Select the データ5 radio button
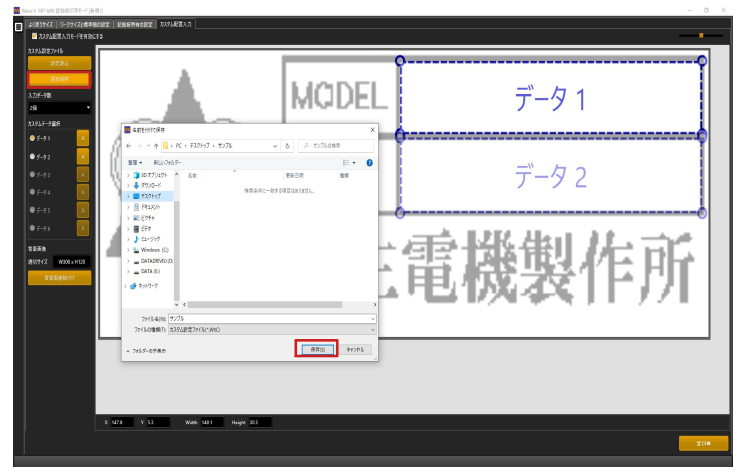 pyautogui.click(x=32, y=210)
